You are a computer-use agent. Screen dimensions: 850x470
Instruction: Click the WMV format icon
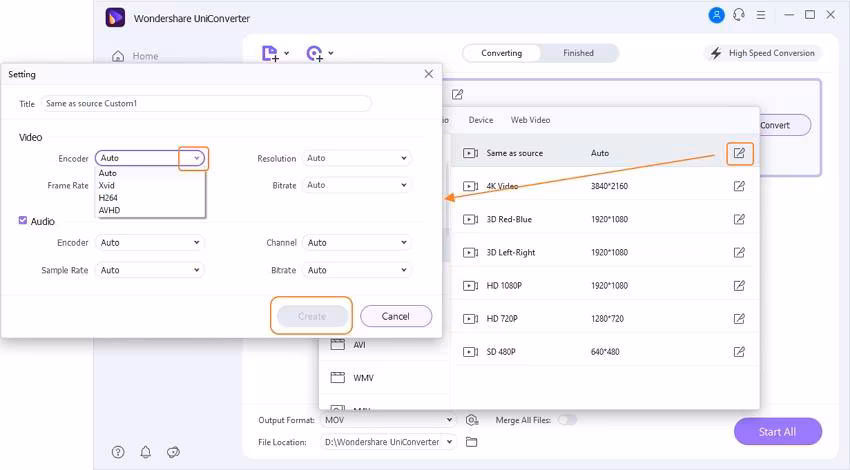click(x=338, y=377)
